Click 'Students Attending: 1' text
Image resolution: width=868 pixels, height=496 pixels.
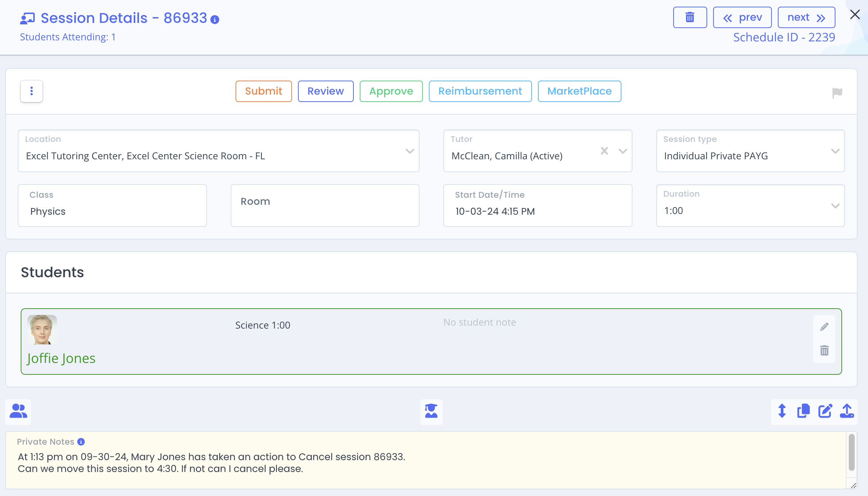pyautogui.click(x=68, y=37)
